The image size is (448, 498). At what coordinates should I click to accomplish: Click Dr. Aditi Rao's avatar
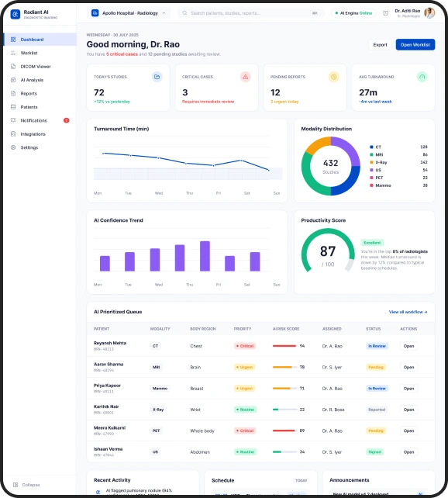[x=429, y=13]
